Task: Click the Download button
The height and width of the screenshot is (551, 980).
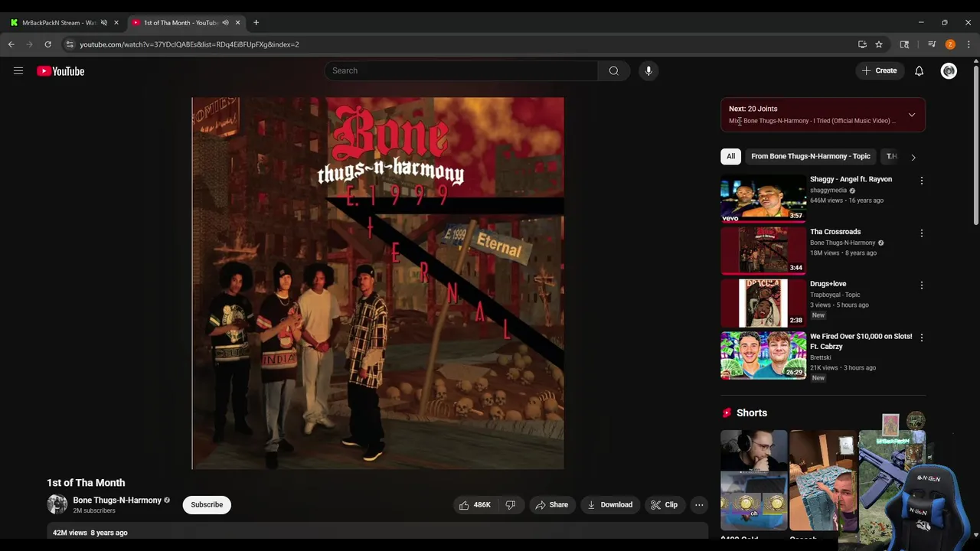Action: [x=609, y=505]
